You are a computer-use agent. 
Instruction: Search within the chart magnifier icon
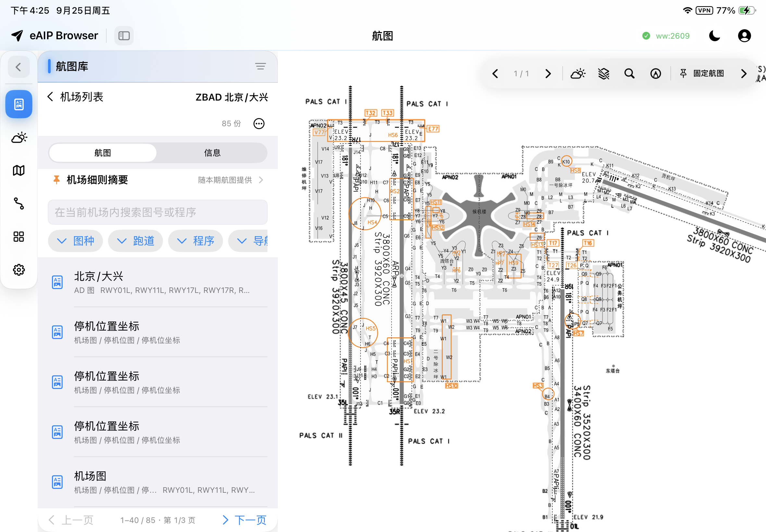[629, 74]
